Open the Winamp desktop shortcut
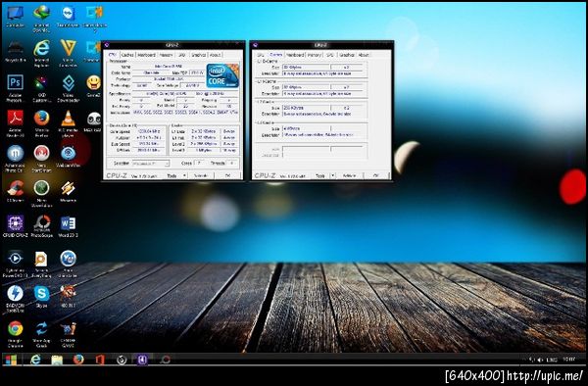Viewport: 588px width, 386px height. coord(68,191)
